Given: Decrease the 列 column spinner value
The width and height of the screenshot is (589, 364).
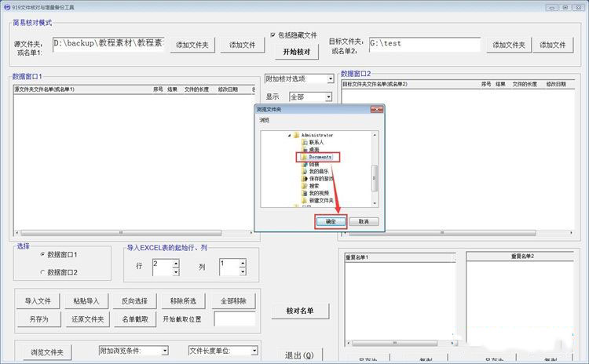Looking at the screenshot, I should pyautogui.click(x=243, y=271).
